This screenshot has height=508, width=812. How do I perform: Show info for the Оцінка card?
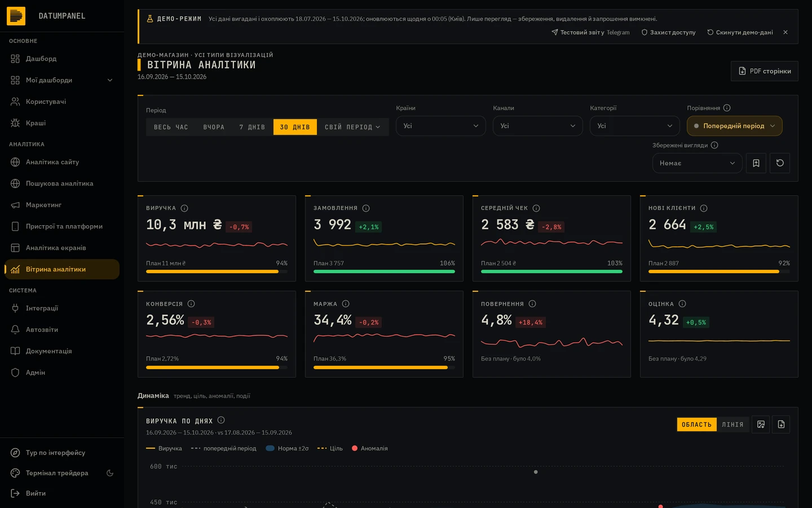[x=682, y=304]
